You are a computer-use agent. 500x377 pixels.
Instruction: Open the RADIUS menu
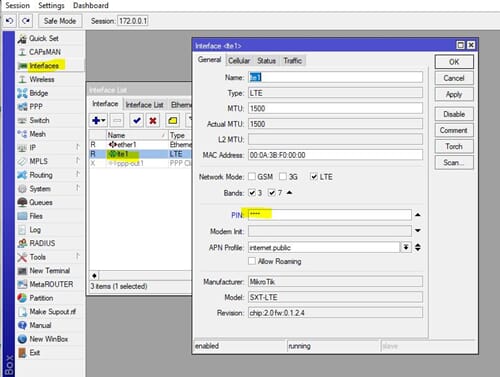[x=42, y=243]
